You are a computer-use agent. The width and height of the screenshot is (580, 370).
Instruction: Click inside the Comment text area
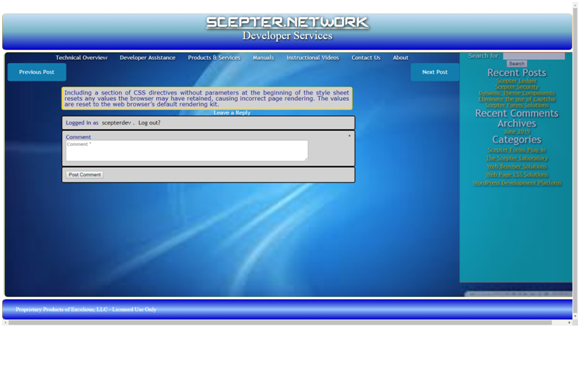tap(187, 151)
